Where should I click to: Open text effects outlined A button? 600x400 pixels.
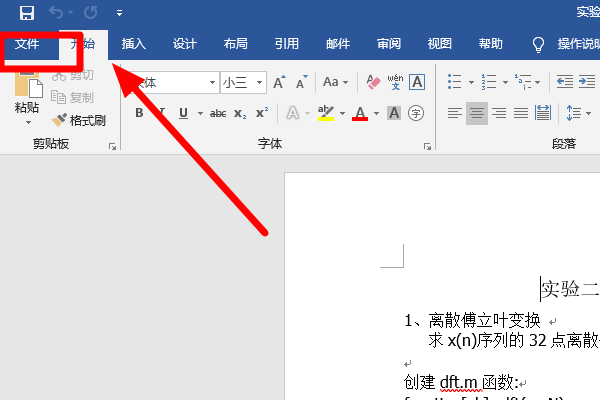(293, 113)
